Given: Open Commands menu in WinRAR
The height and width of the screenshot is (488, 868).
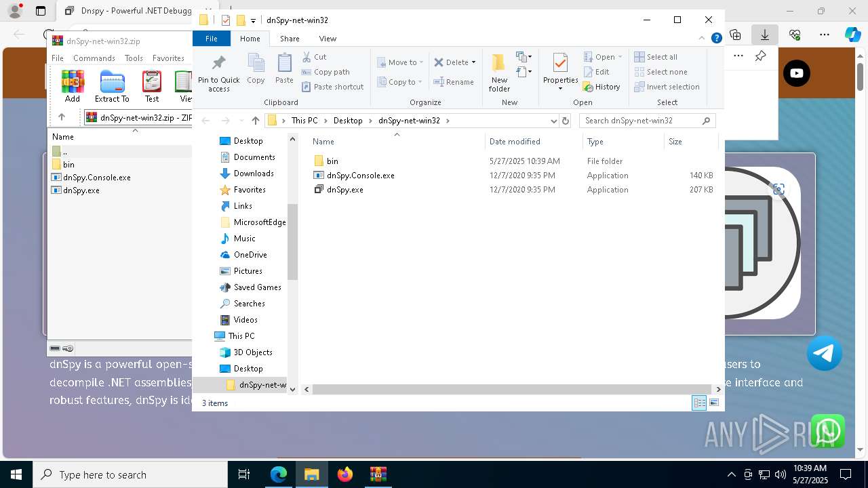Looking at the screenshot, I should (94, 58).
